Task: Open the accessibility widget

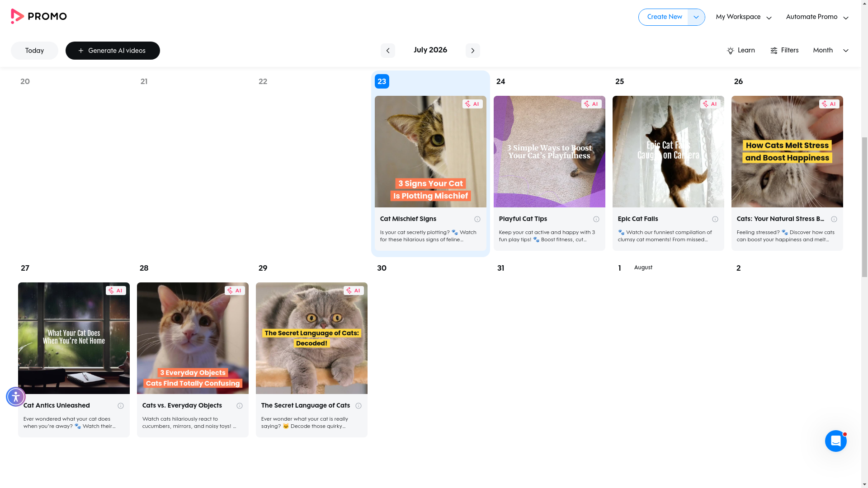Action: pyautogui.click(x=16, y=397)
